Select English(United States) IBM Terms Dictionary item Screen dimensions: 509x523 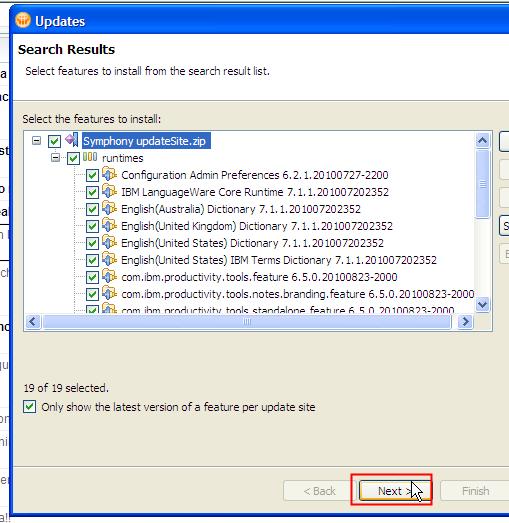point(279,260)
